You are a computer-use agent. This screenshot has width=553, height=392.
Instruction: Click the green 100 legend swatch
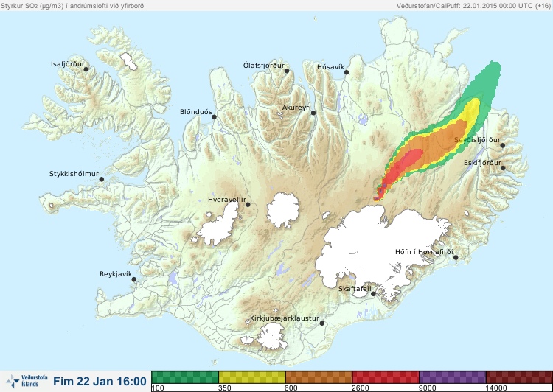pos(185,377)
